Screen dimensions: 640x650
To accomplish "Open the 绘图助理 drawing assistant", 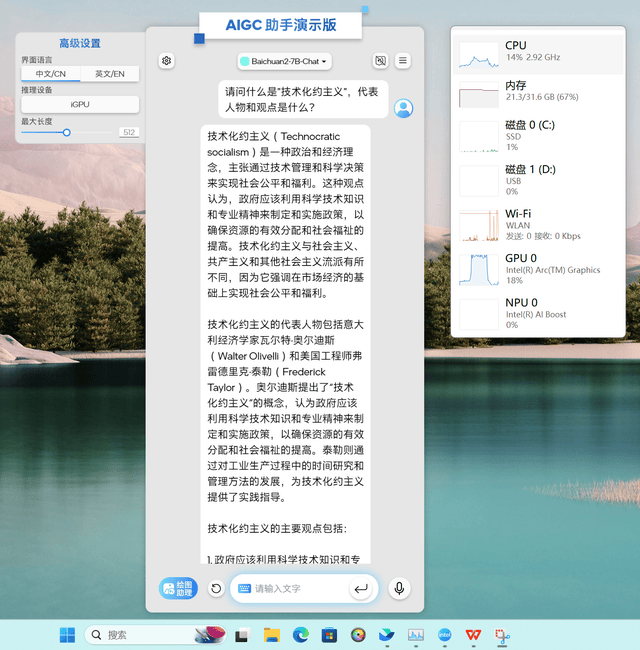I will point(178,588).
